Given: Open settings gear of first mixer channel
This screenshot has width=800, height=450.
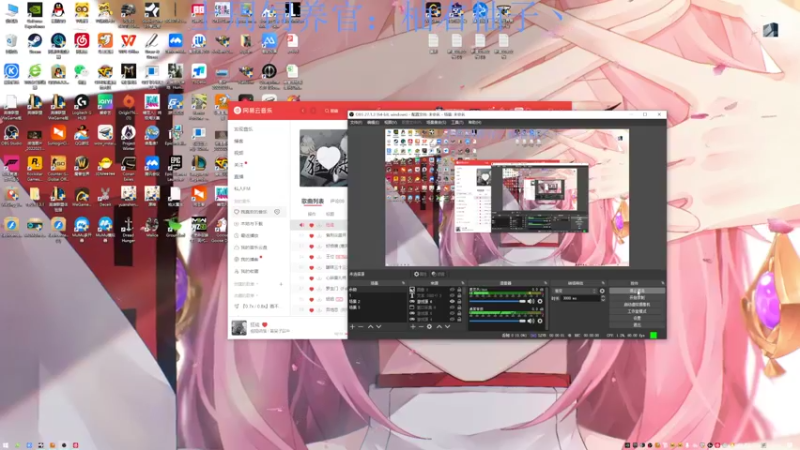Looking at the screenshot, I should click(x=540, y=301).
